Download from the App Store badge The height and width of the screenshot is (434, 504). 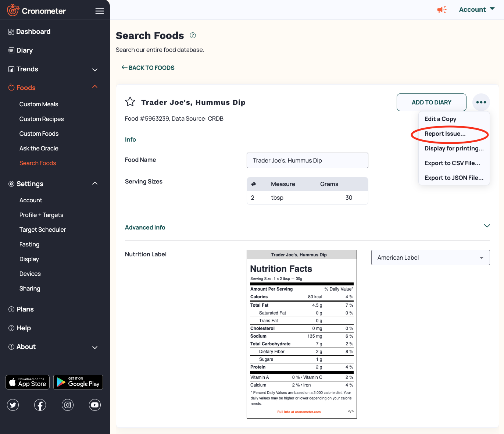pyautogui.click(x=28, y=382)
